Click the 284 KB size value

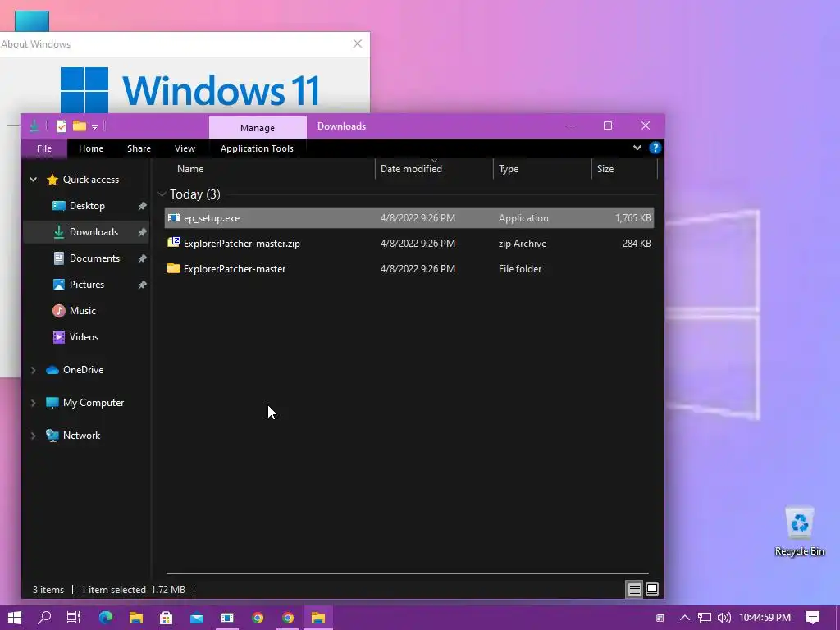click(x=637, y=243)
